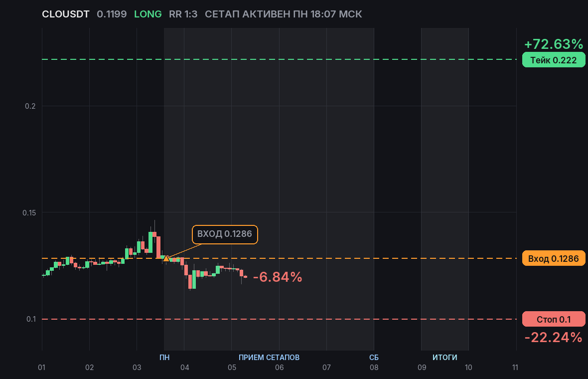Click the 0.15 price axis label
This screenshot has height=379, width=588.
click(29, 213)
